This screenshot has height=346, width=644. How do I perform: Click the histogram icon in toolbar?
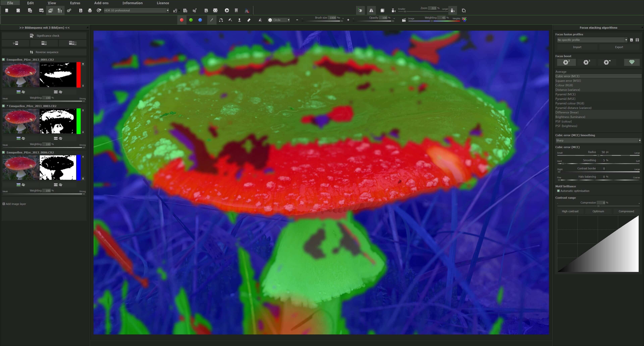[247, 11]
